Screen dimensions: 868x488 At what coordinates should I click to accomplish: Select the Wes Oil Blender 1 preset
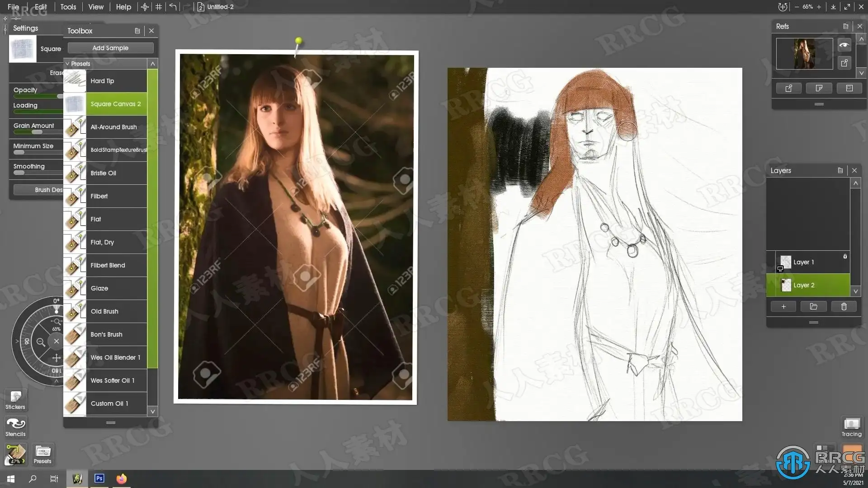[x=105, y=357]
